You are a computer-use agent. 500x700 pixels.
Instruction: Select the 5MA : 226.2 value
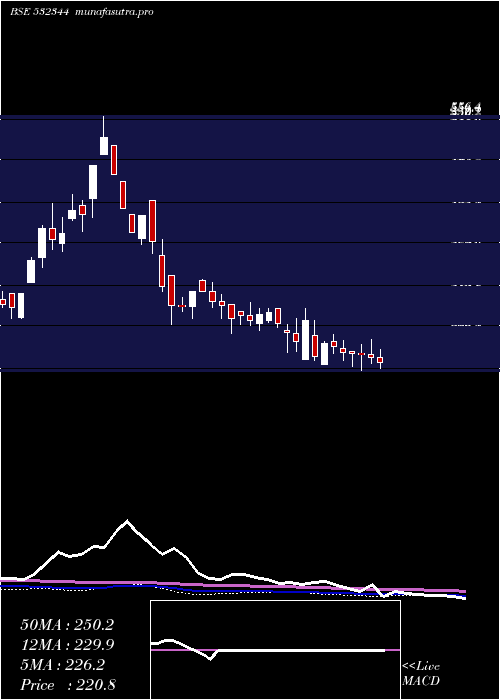(x=62, y=665)
